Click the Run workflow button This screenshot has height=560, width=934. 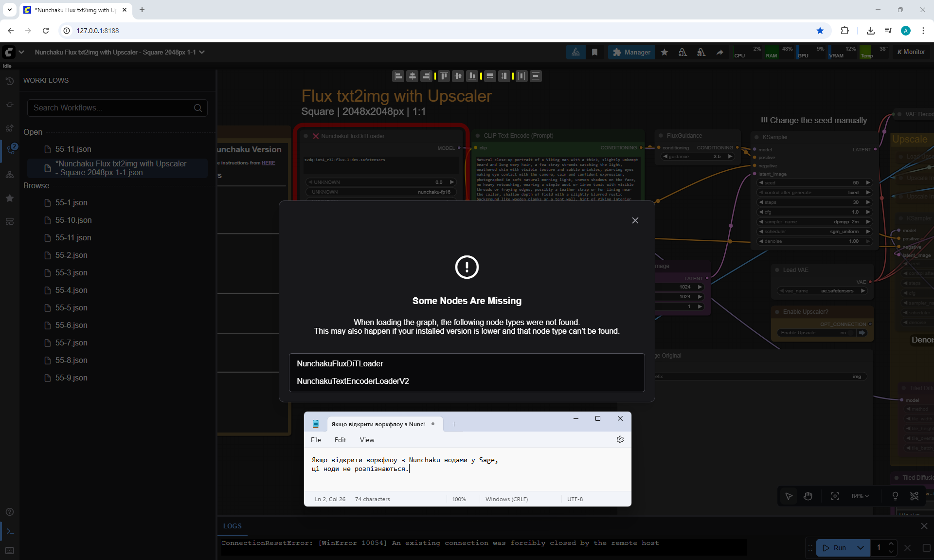point(835,548)
